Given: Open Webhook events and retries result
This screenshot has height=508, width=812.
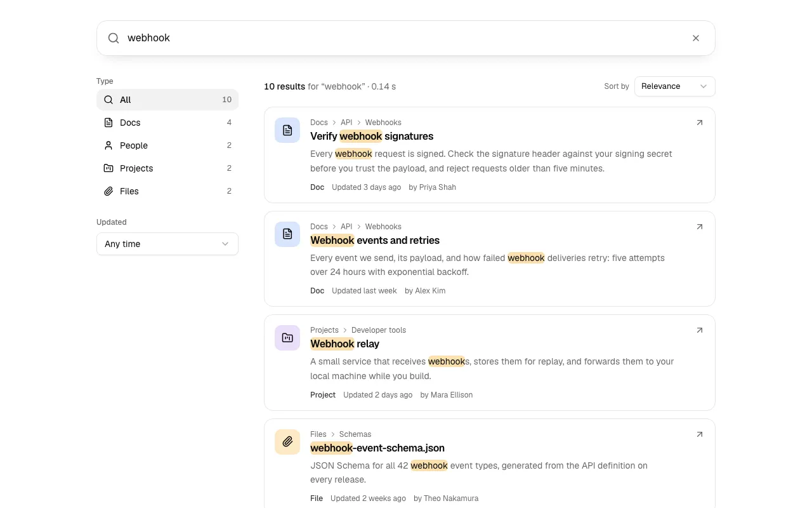Looking at the screenshot, I should pyautogui.click(x=375, y=240).
